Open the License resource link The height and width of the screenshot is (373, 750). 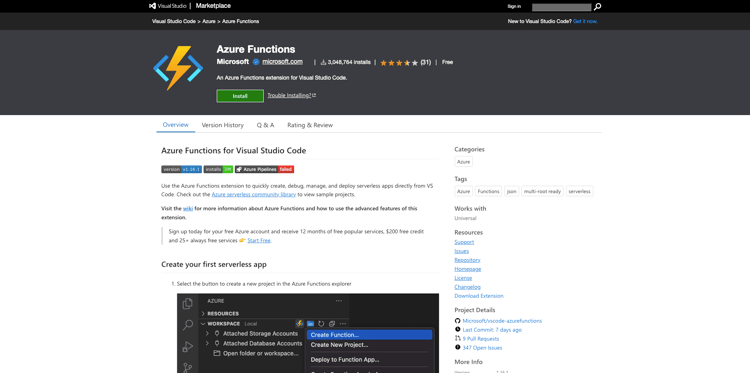click(x=463, y=278)
